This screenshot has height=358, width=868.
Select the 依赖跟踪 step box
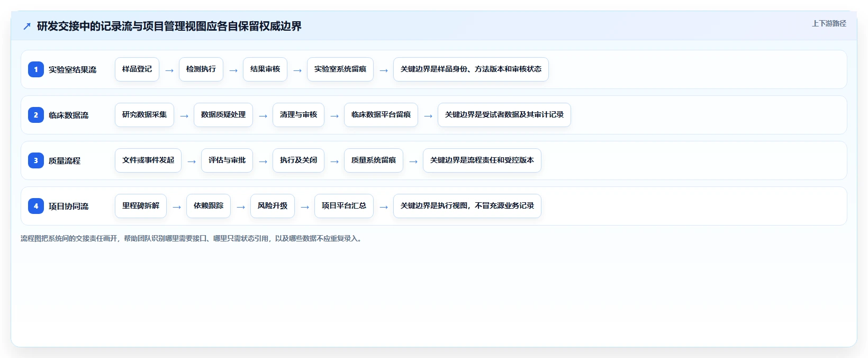[209, 206]
